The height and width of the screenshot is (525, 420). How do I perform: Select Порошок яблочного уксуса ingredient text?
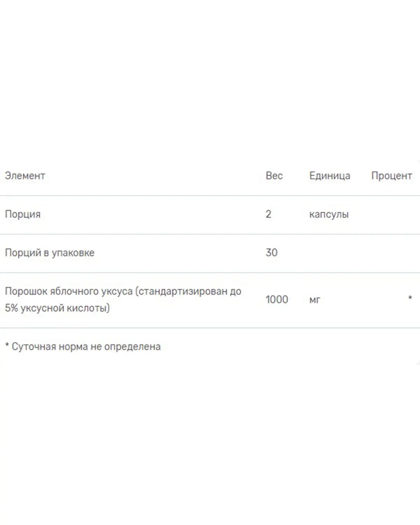tap(69, 291)
